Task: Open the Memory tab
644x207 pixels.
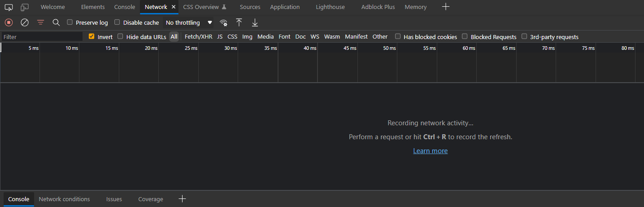Action: 416,7
